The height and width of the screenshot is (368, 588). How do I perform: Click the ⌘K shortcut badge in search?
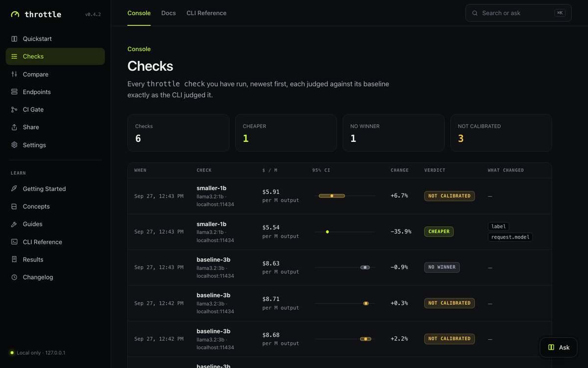coord(560,13)
